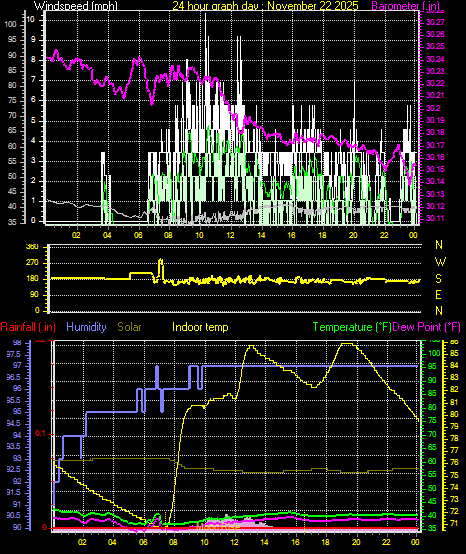Select the Indoor temp legend label
This screenshot has height=554, width=466.
200,327
